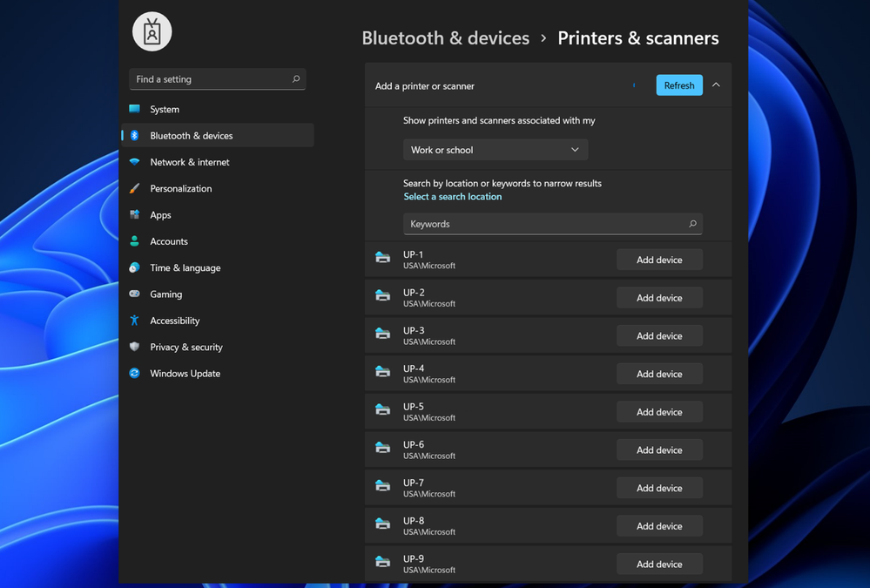The height and width of the screenshot is (588, 870).
Task: Select Gaming in the sidebar
Action: pos(218,294)
